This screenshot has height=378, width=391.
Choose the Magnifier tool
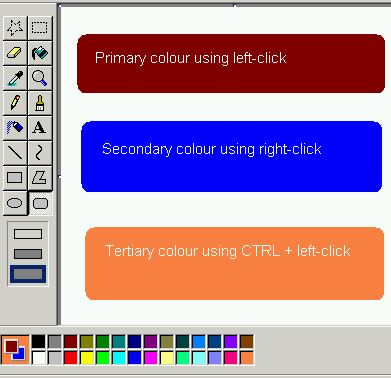coord(40,78)
